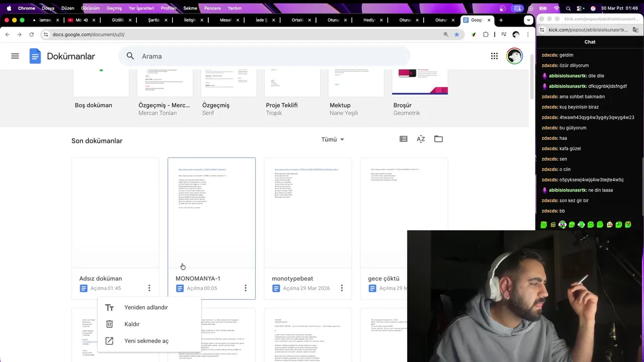Image resolution: width=644 pixels, height=362 pixels.
Task: Open Chrome three-dot menu
Action: [x=528, y=35]
